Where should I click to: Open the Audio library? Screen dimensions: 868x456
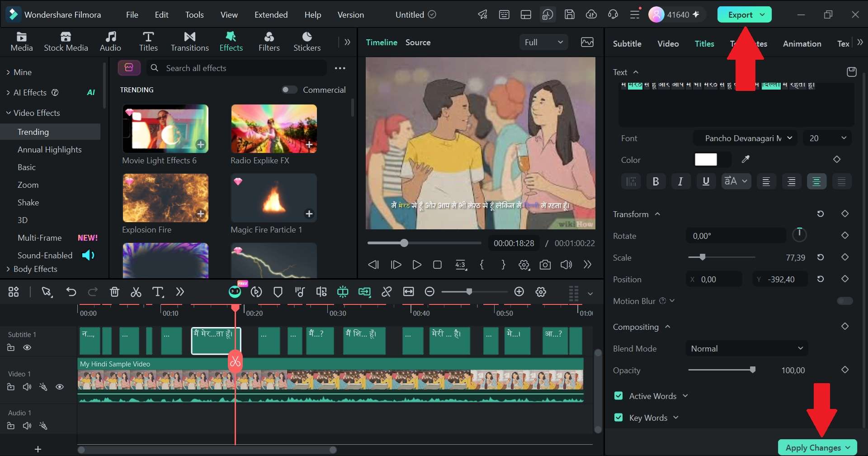click(x=110, y=41)
